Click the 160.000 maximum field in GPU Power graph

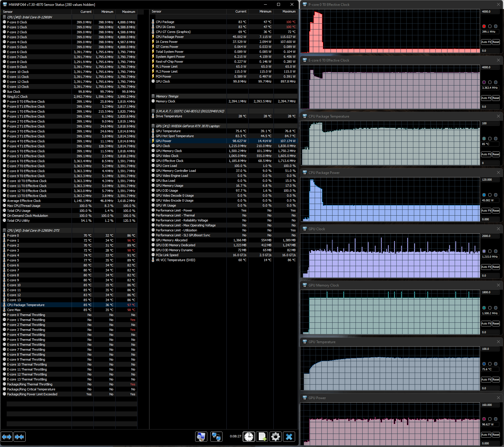pyautogui.click(x=490, y=405)
